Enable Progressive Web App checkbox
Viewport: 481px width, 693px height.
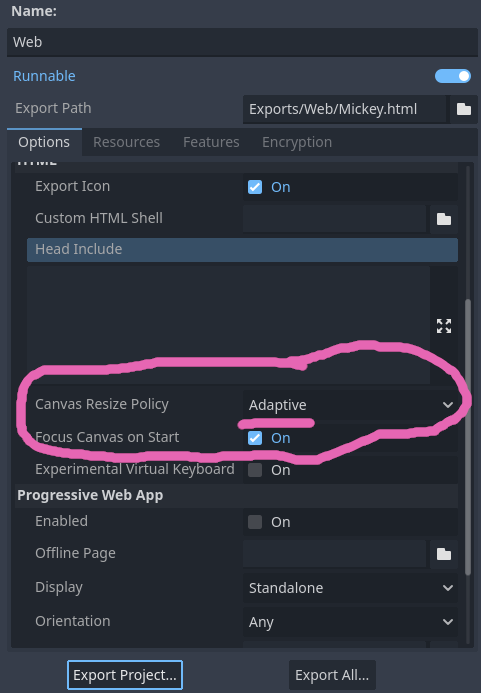click(255, 522)
